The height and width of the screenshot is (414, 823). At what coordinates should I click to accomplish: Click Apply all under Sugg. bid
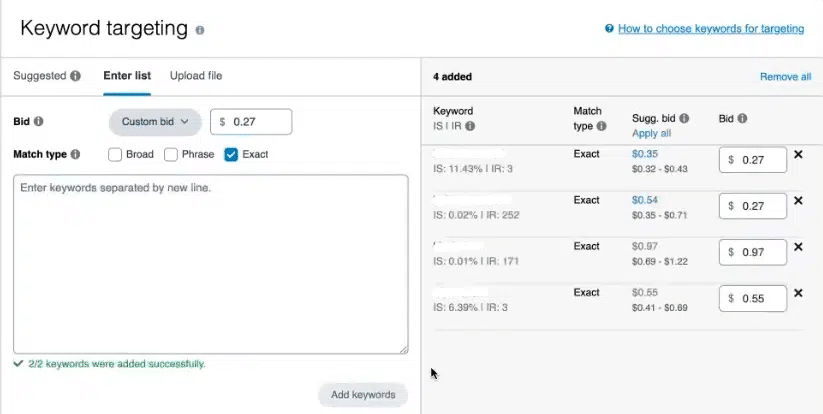[651, 133]
